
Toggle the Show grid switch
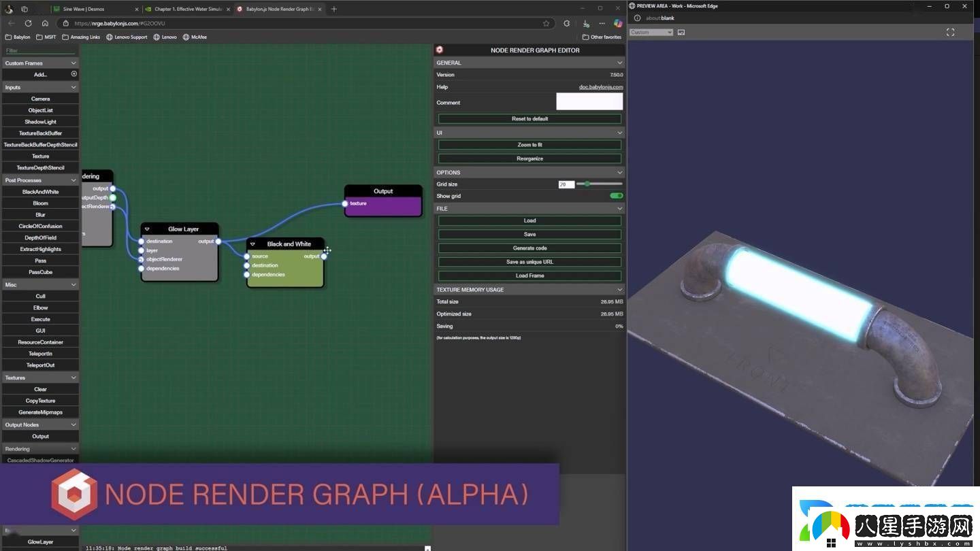click(616, 196)
